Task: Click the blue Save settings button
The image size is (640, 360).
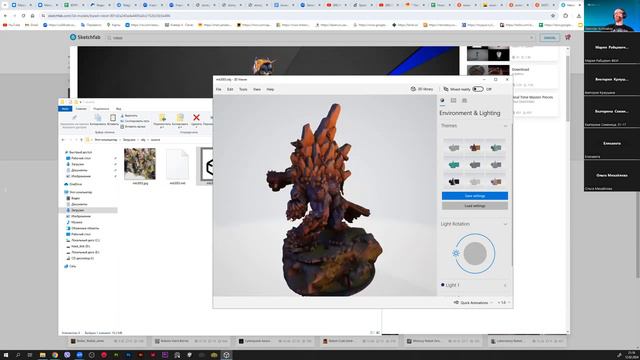Action: 475,196
